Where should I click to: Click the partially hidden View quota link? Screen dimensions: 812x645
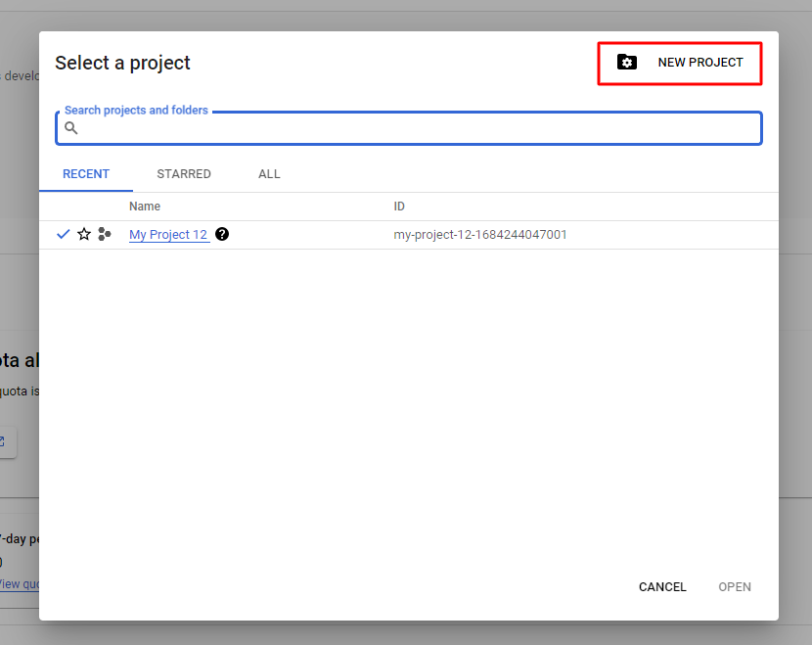pyautogui.click(x=18, y=584)
